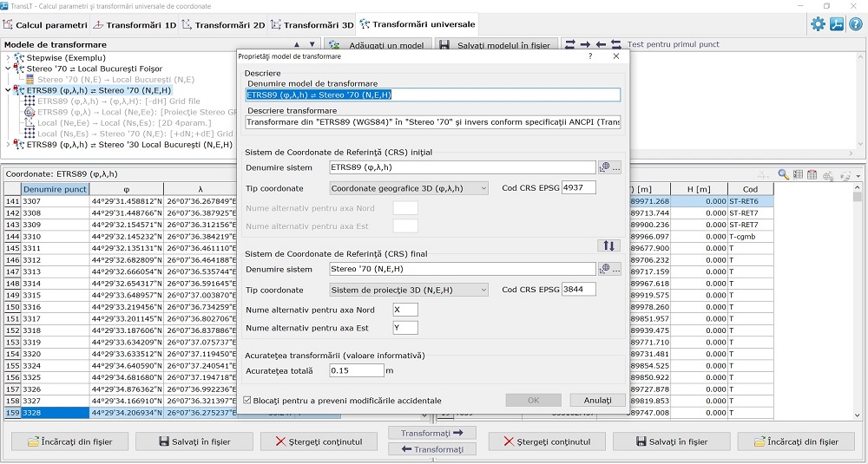Click the globe icon of the Proiecție Stereo step
The height and width of the screenshot is (464, 868).
30,112
